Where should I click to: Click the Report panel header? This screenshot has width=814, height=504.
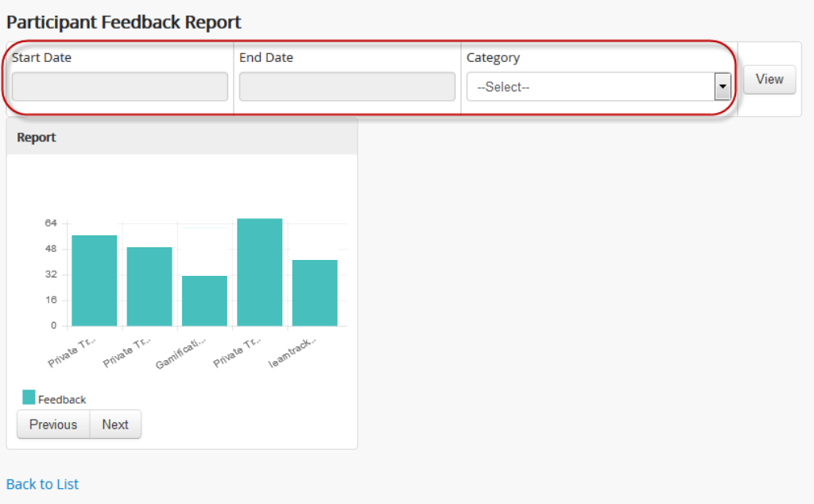point(182,137)
